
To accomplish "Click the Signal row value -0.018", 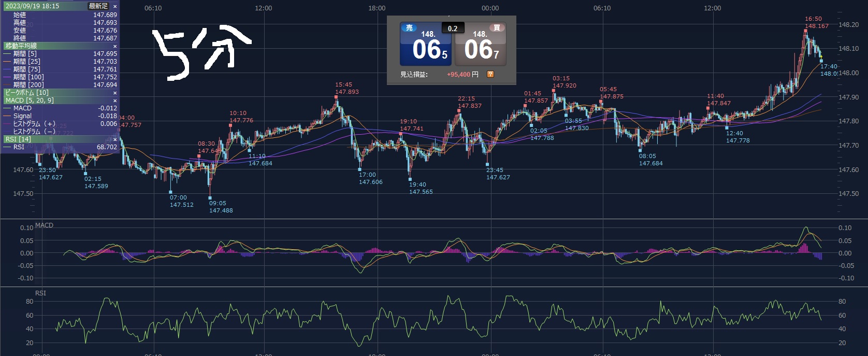I will click(x=108, y=116).
